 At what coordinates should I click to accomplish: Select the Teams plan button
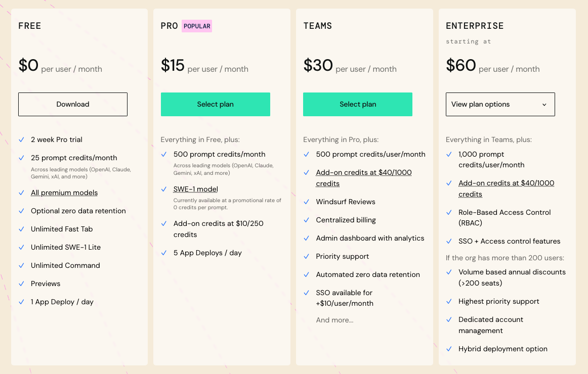(x=358, y=104)
